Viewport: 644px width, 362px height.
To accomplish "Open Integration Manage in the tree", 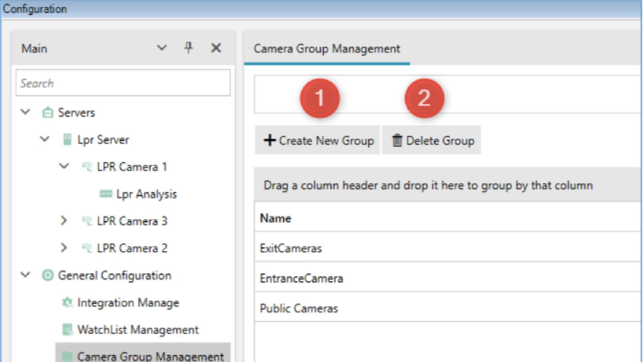I will pos(128,303).
